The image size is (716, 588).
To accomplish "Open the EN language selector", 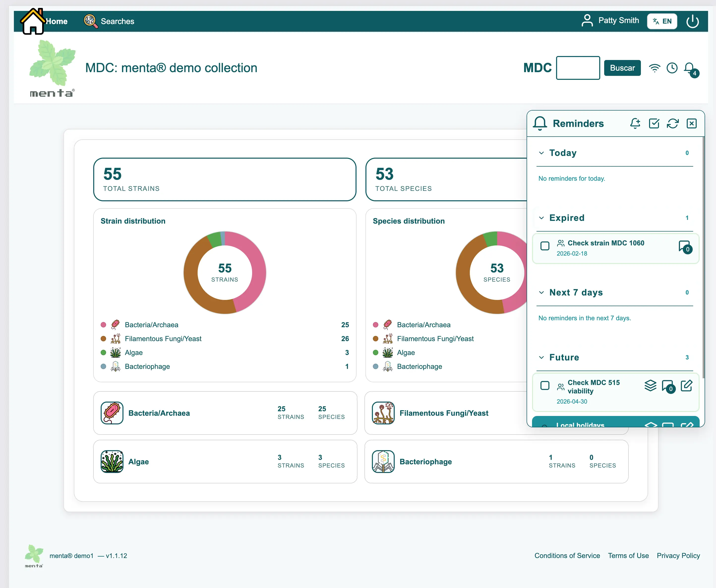I will click(662, 21).
